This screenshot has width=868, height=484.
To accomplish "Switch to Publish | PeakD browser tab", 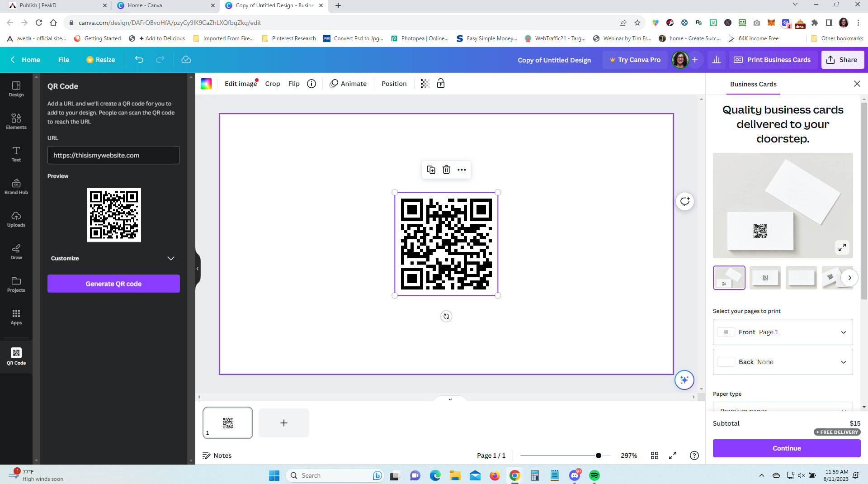I will point(57,6).
